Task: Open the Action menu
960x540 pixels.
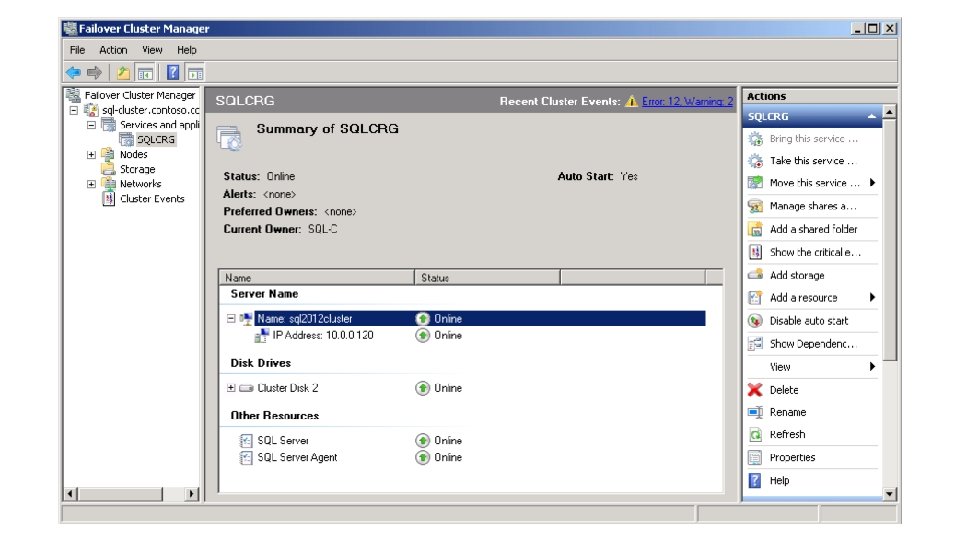Action: pos(113,50)
